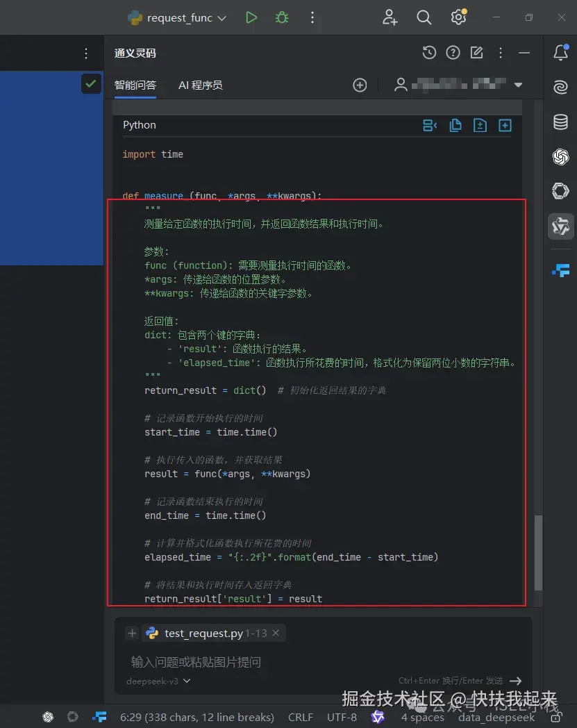Open chat history in 通义灵码 panel
577x728 pixels.
pos(429,53)
